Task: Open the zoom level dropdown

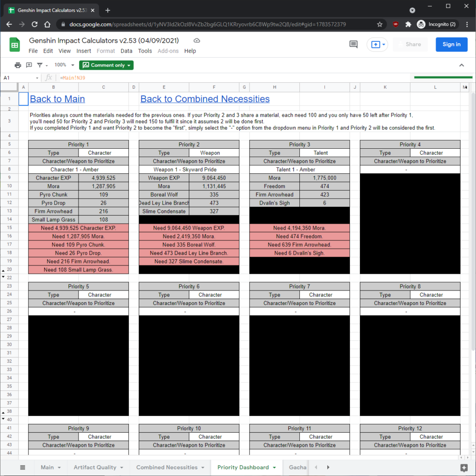Action: (x=62, y=65)
